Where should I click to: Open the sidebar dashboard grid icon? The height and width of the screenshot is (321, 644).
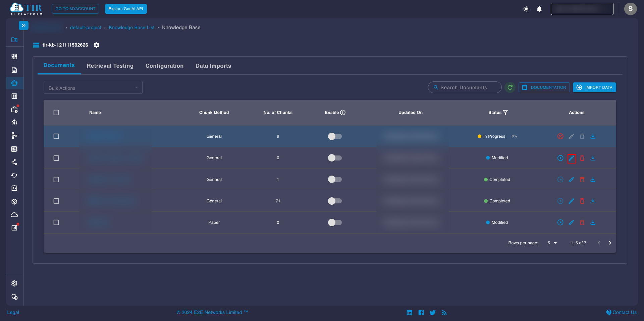14,57
